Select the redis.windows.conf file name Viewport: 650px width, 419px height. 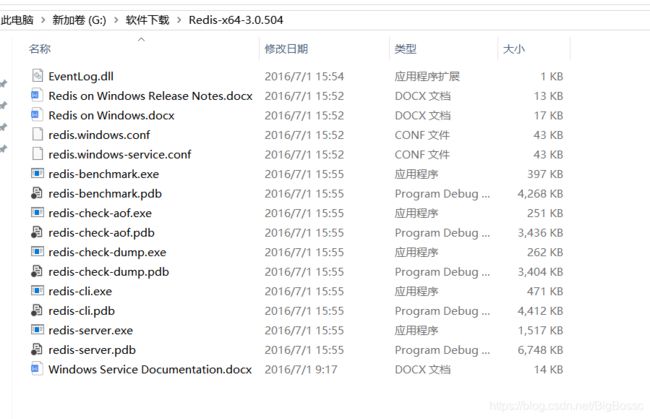99,135
